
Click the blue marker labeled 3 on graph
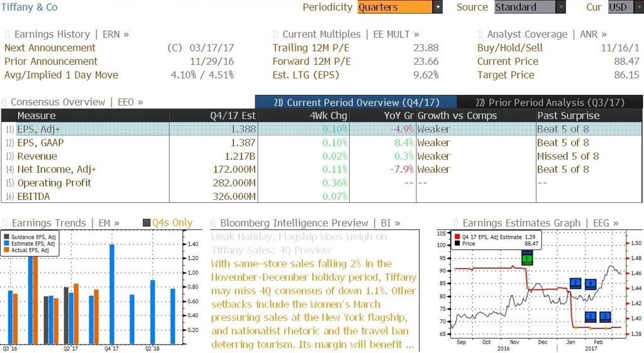(606, 317)
